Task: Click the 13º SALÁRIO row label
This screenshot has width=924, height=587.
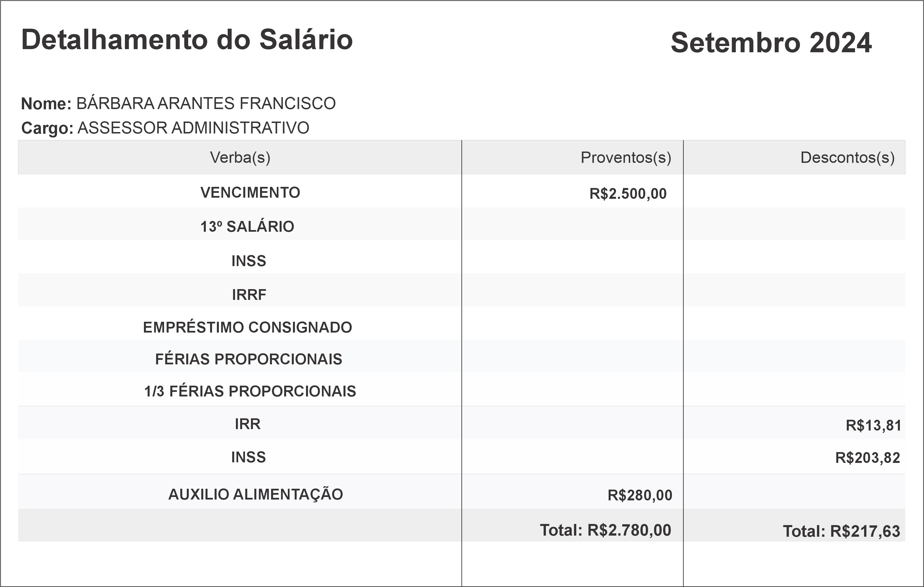Action: coord(247,227)
